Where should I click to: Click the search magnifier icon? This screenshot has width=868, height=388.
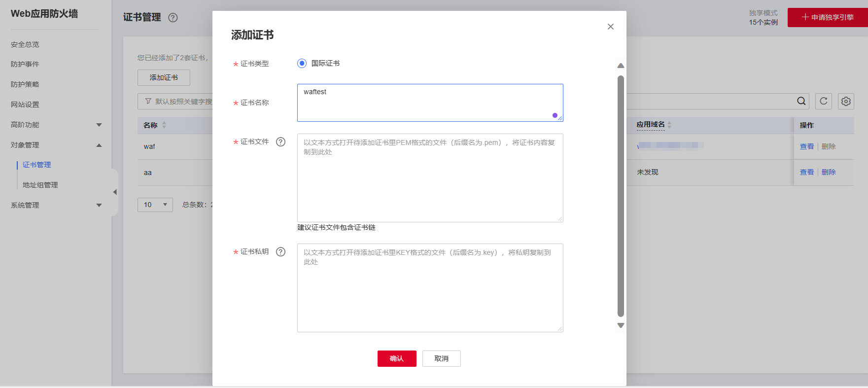point(801,101)
